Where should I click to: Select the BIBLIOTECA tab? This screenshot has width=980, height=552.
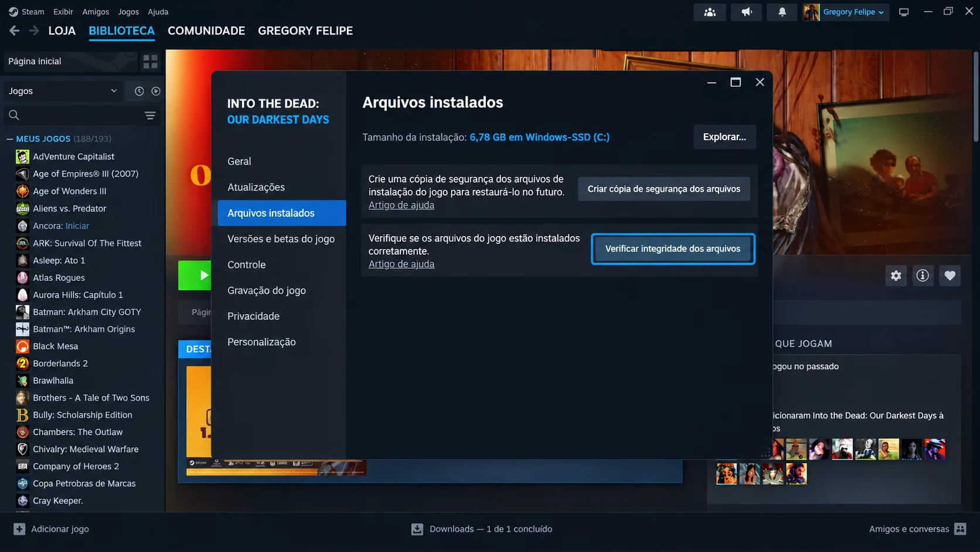122,31
